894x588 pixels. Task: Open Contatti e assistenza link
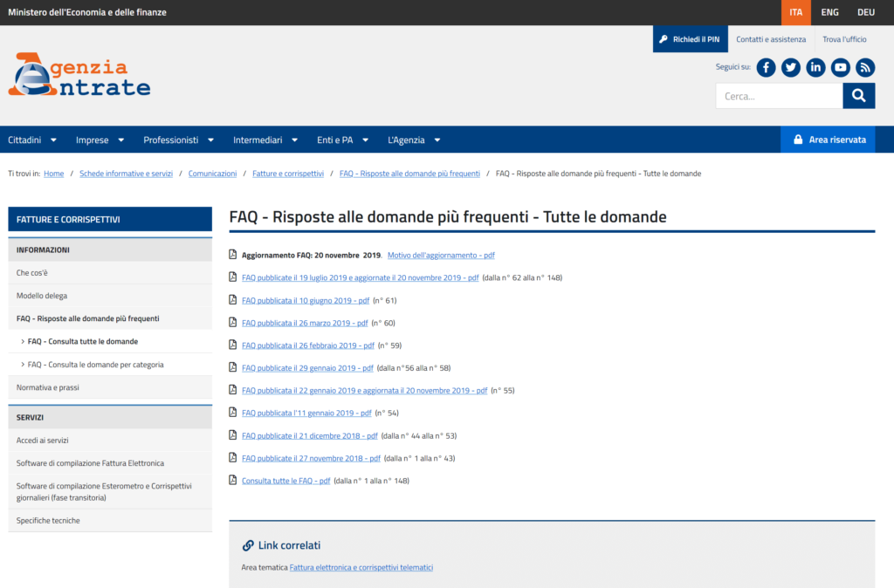click(x=771, y=39)
